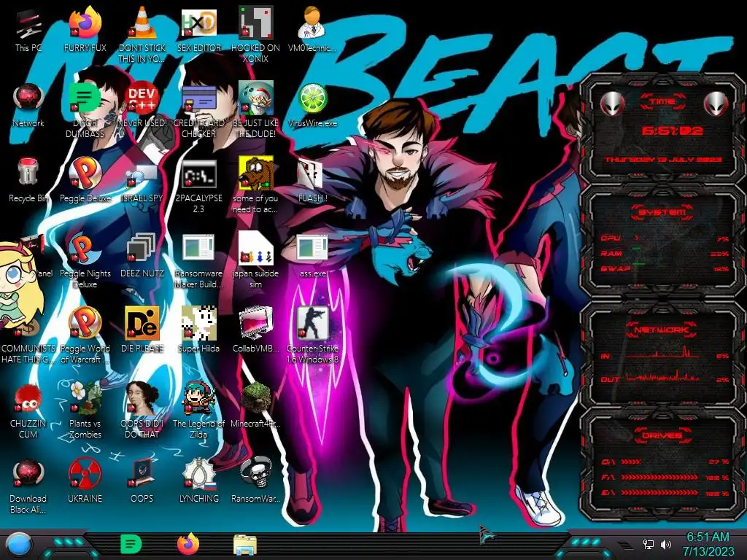This screenshot has width=747, height=560.
Task: Click the taskbar clock showing 6:51 AM
Action: coord(708,544)
